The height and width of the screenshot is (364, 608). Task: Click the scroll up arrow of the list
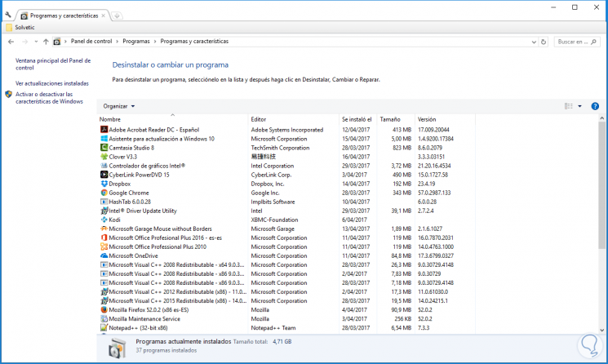click(x=601, y=118)
